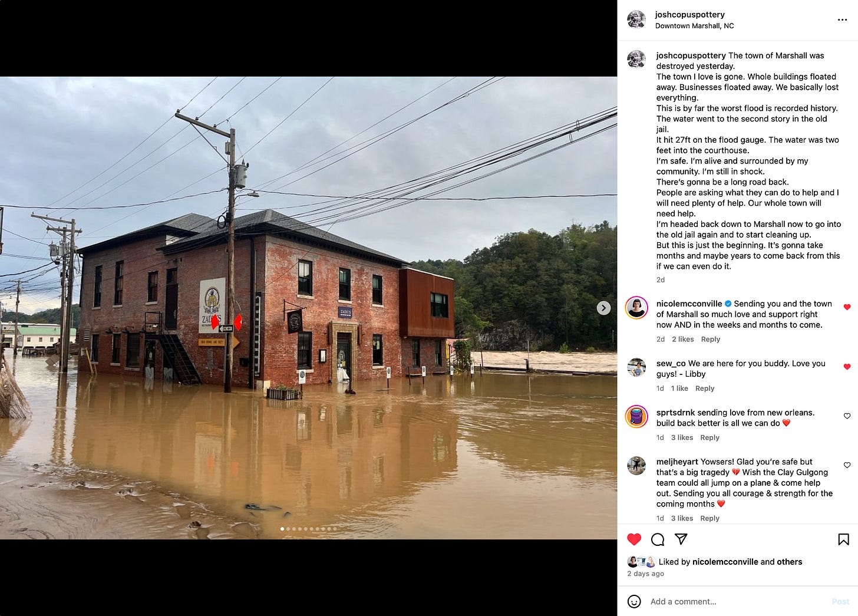Unlike the sew_co comment
The image size is (858, 616).
(x=847, y=367)
